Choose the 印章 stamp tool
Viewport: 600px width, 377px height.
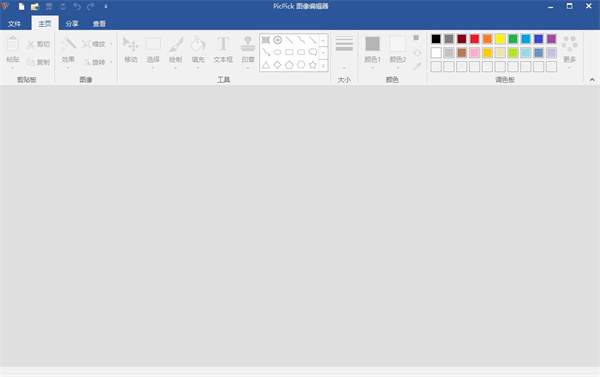pos(248,51)
